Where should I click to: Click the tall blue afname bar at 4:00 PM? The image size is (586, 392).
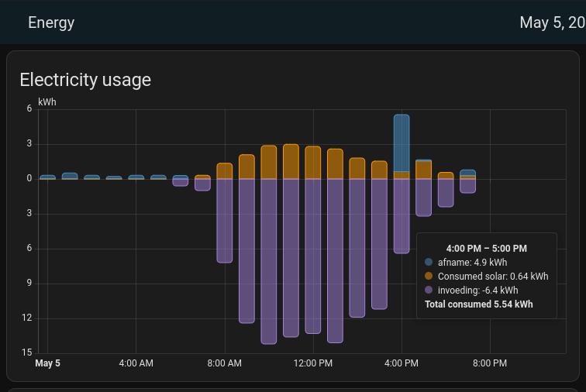click(402, 143)
